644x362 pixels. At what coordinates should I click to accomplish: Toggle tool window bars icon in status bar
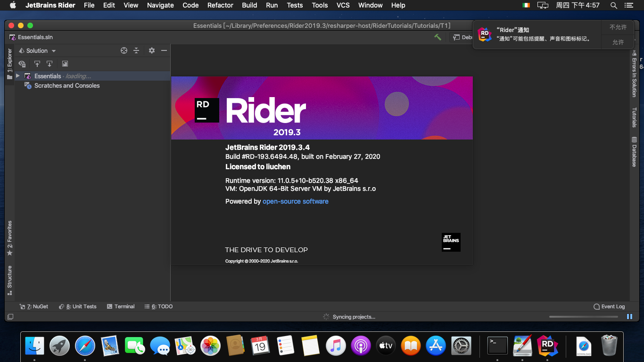point(10,317)
